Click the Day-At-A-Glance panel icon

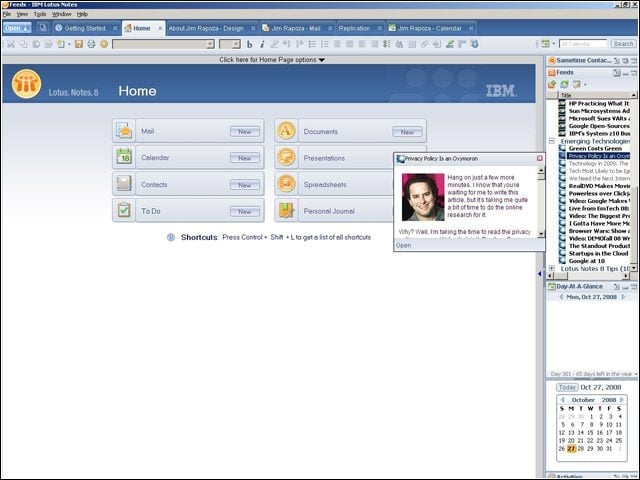(552, 287)
